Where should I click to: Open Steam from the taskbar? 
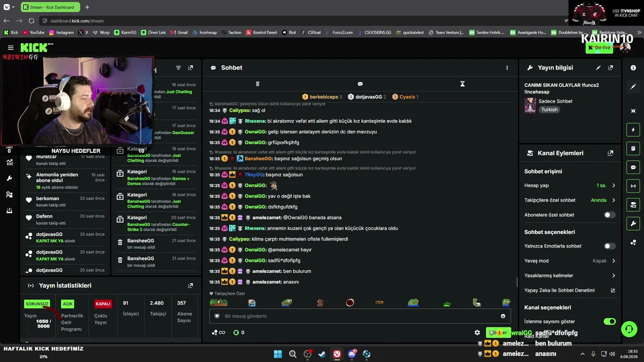322,354
